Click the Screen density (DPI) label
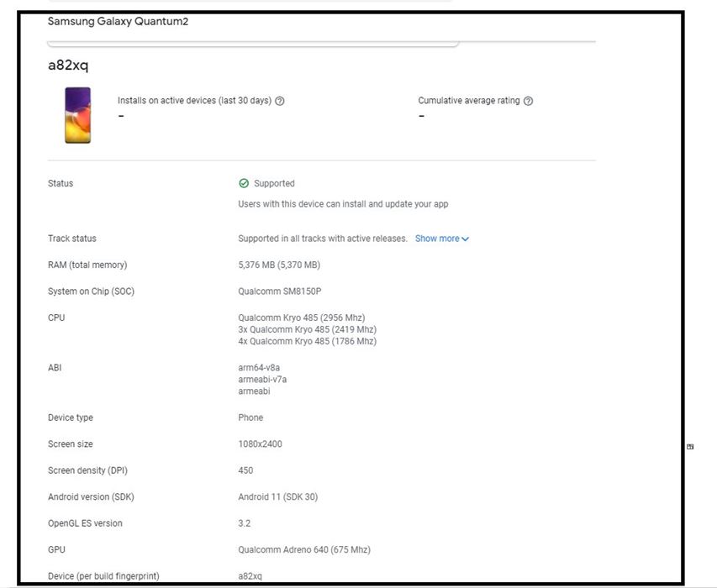The image size is (717, 588). coord(87,470)
